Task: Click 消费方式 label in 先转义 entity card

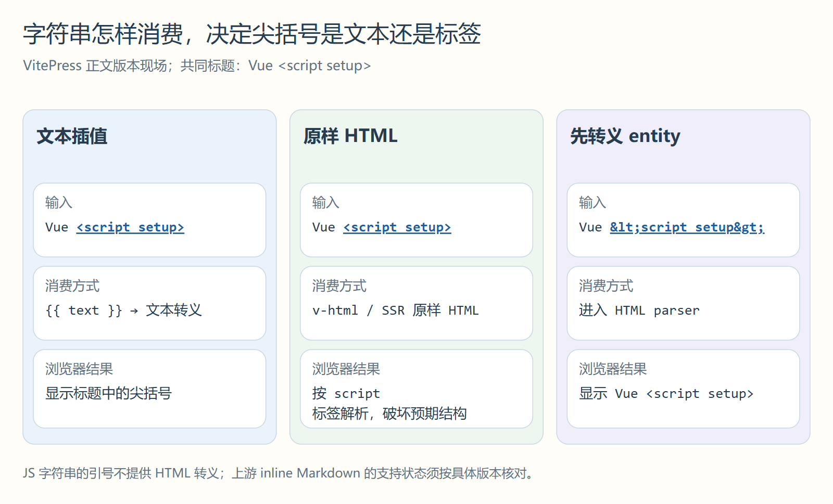Action: [x=606, y=286]
